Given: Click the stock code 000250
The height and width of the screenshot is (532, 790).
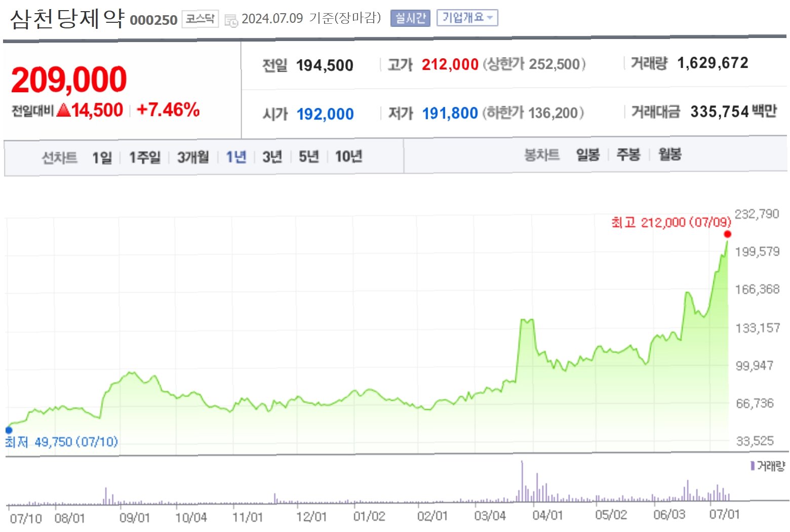Looking at the screenshot, I should pos(153,20).
